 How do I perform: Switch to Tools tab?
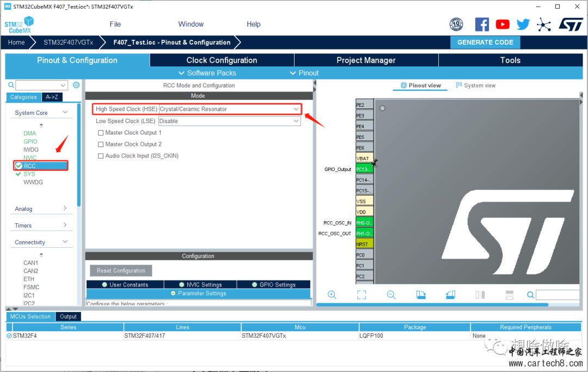(x=510, y=60)
